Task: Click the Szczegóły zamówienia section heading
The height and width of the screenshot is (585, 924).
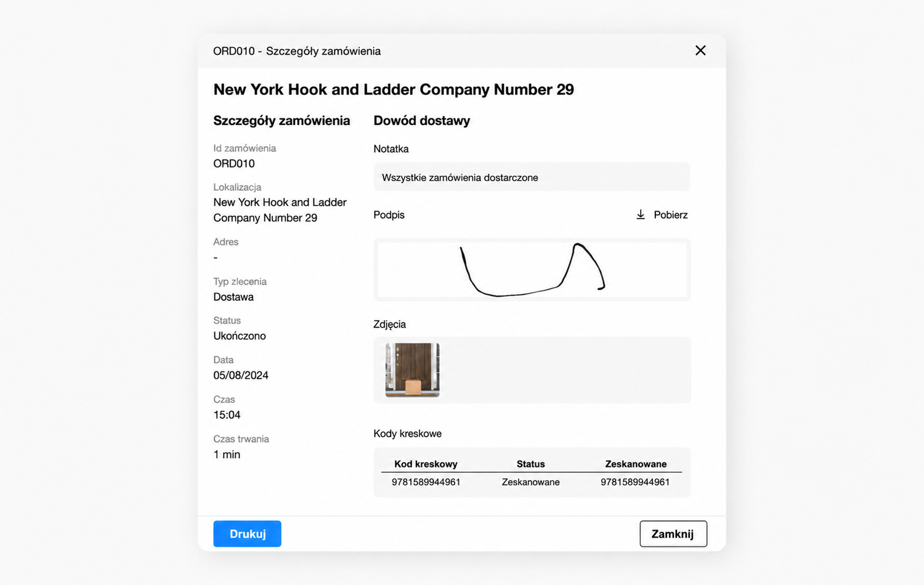Action: pos(282,121)
